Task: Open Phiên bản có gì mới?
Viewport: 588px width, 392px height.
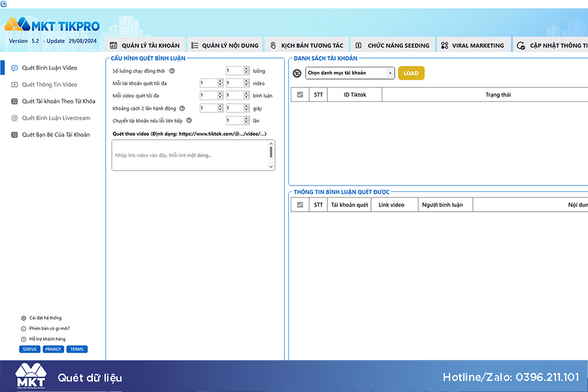Action: (x=50, y=329)
